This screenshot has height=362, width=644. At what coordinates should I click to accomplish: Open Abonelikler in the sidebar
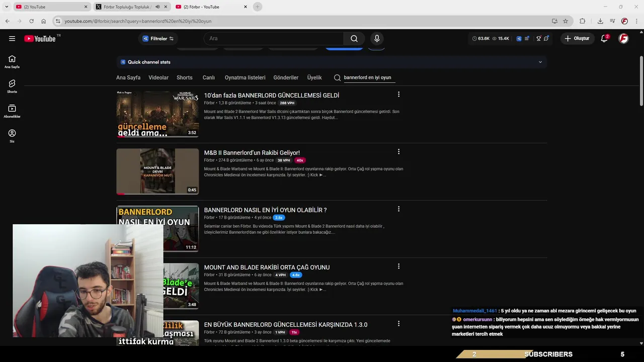click(12, 111)
